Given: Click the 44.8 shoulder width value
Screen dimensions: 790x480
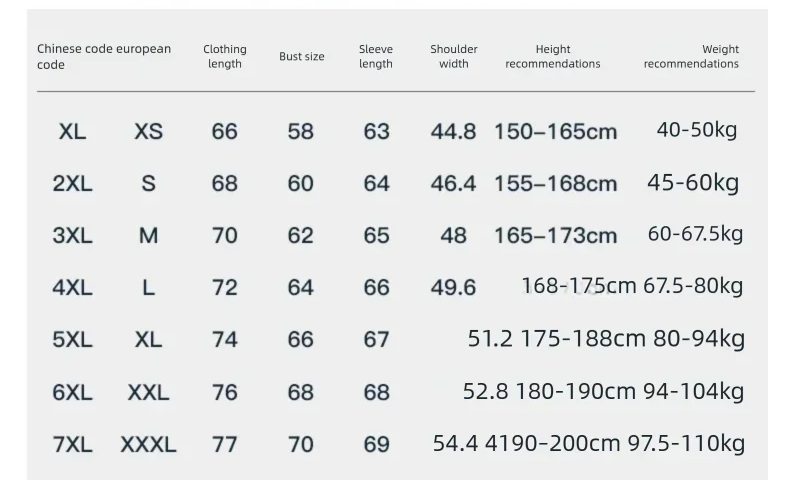Looking at the screenshot, I should pyautogui.click(x=453, y=132).
